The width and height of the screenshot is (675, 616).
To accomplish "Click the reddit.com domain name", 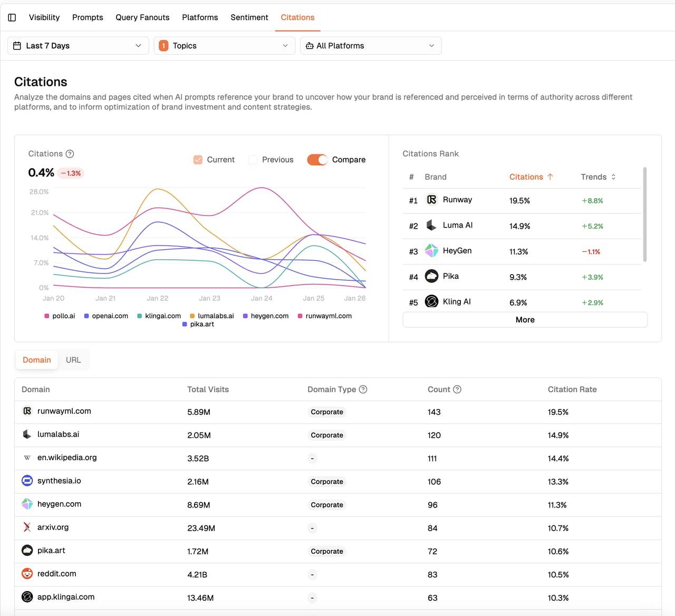I will pos(56,573).
